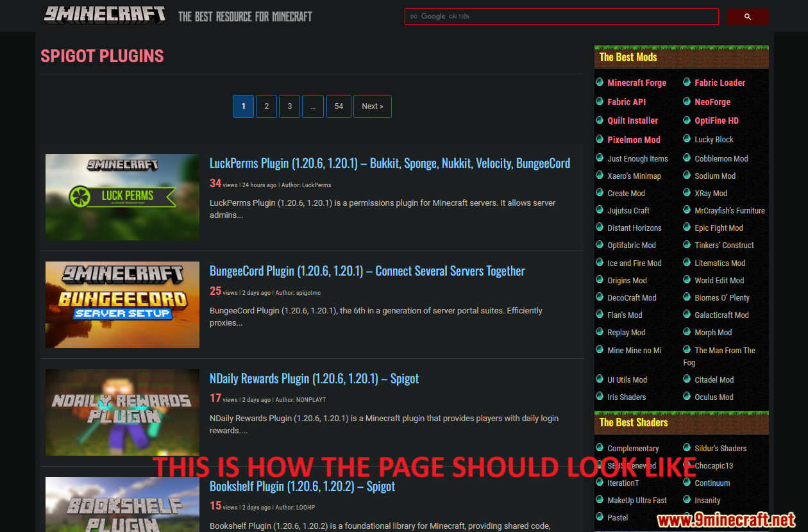The image size is (808, 532).
Task: Open NDaily Rewards Plugin article title
Action: pos(314,378)
